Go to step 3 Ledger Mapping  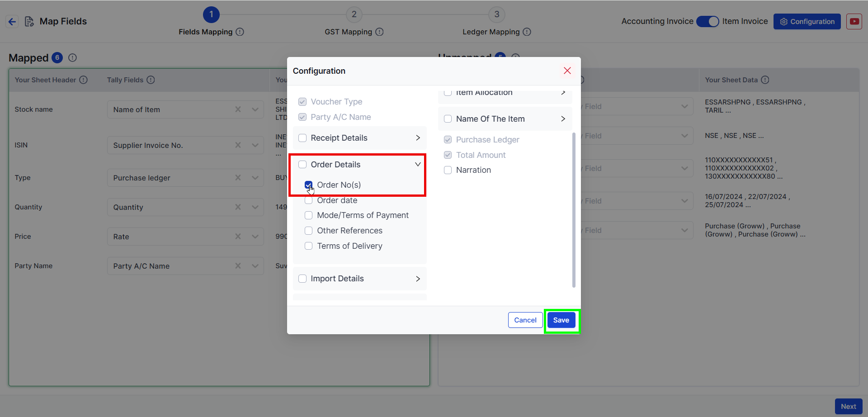click(496, 14)
